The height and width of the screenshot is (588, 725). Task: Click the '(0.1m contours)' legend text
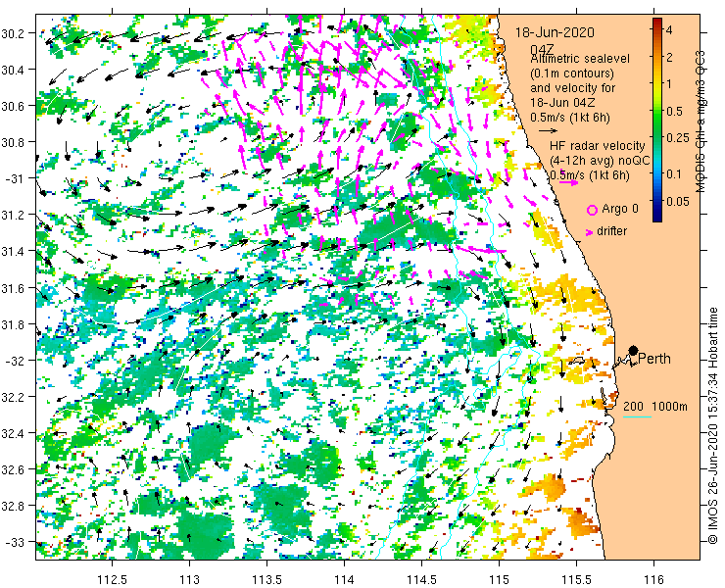click(572, 73)
